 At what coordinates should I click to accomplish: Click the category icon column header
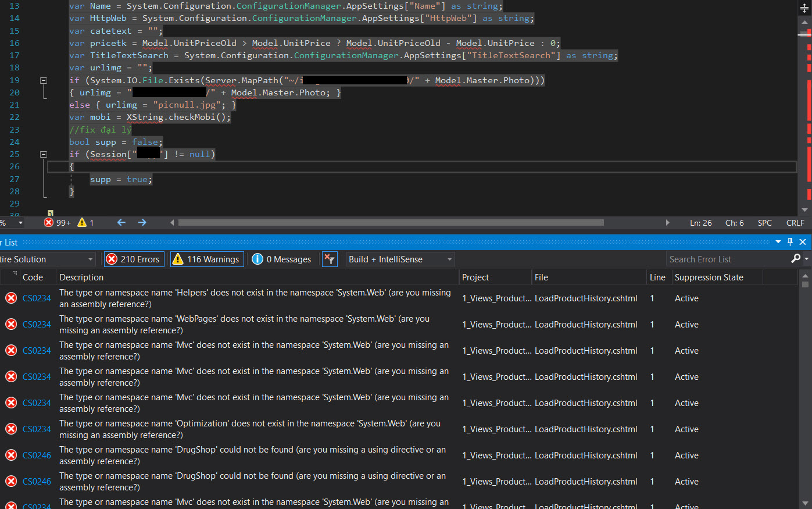coord(10,277)
